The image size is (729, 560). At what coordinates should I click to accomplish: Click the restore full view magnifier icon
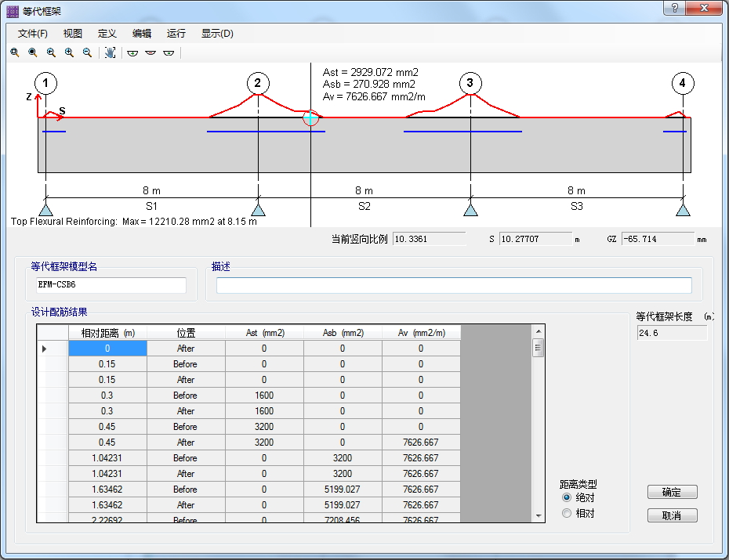click(33, 52)
